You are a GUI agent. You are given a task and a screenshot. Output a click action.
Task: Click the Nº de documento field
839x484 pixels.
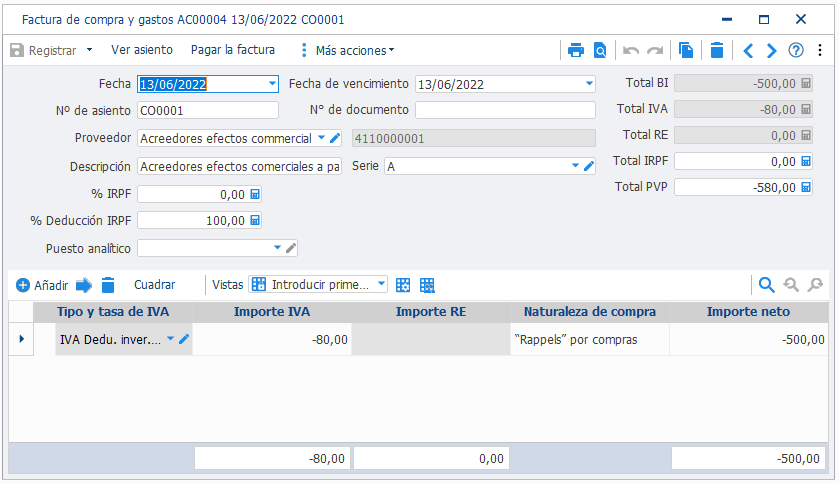[505, 110]
